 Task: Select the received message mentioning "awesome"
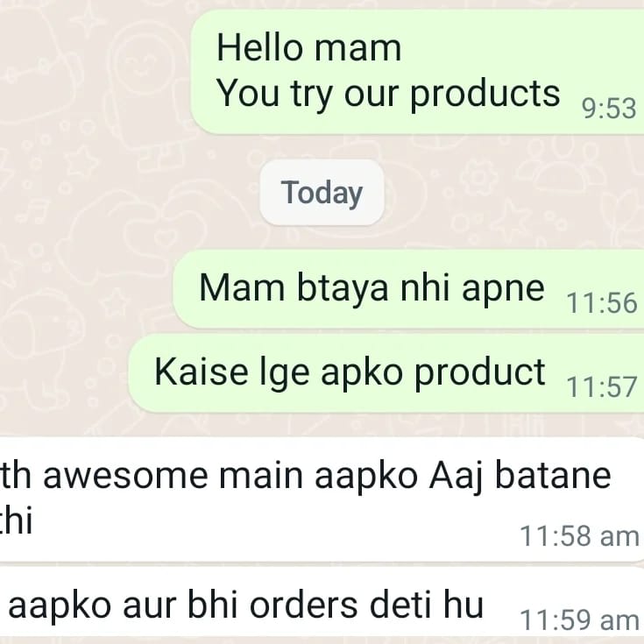(x=322, y=499)
